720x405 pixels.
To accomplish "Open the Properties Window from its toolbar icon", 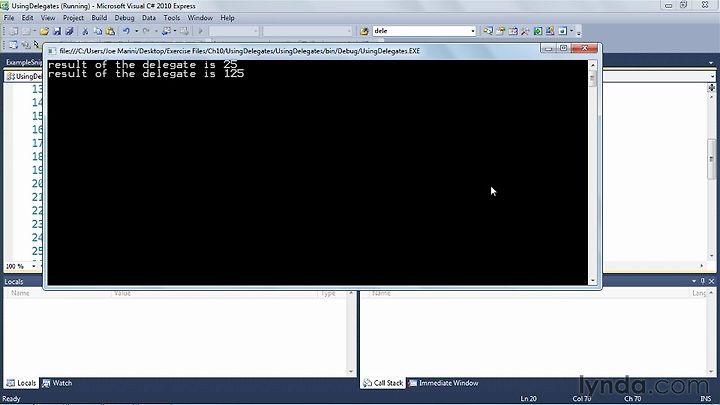I will pos(501,31).
